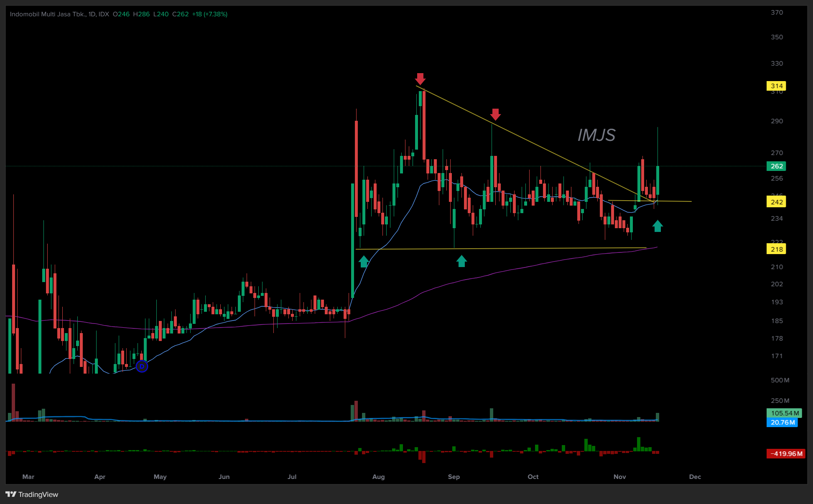Select the yellow 218 support price label

[x=776, y=249]
